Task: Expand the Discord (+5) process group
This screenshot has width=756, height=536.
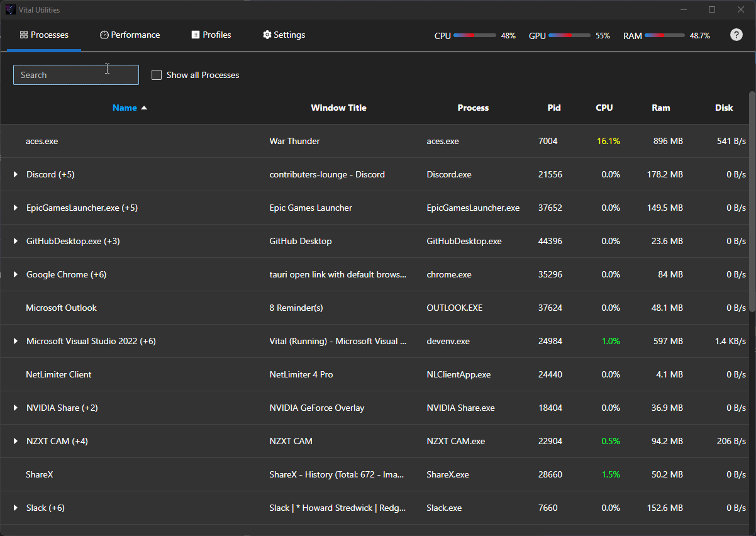Action: pos(16,174)
